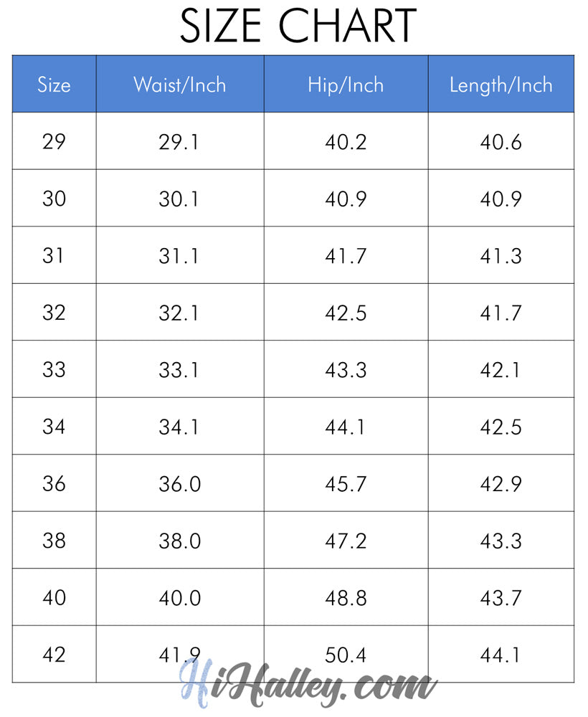Viewport: 588px width, 717px height.
Task: Click length value 41.7 in size 32 row
Action: [501, 313]
